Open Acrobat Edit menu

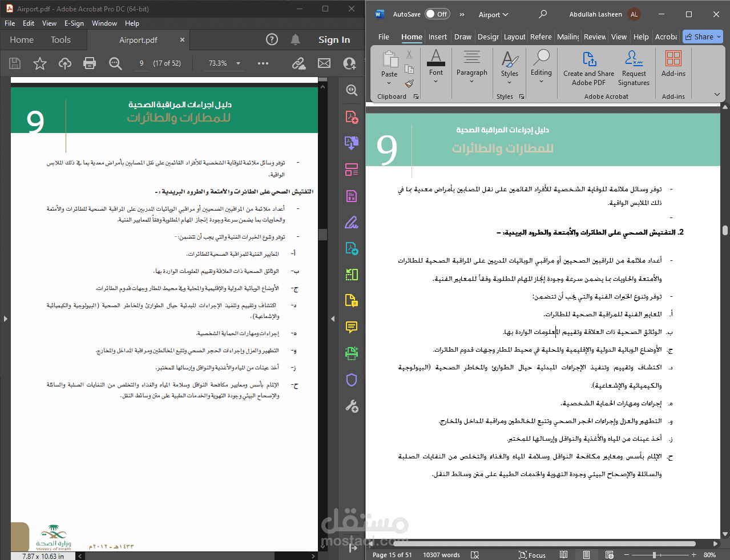29,23
